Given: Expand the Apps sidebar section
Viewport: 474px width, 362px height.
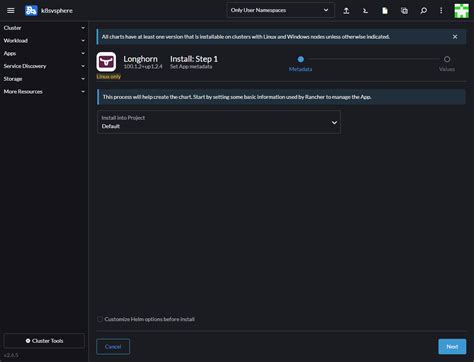Looking at the screenshot, I should (x=44, y=53).
